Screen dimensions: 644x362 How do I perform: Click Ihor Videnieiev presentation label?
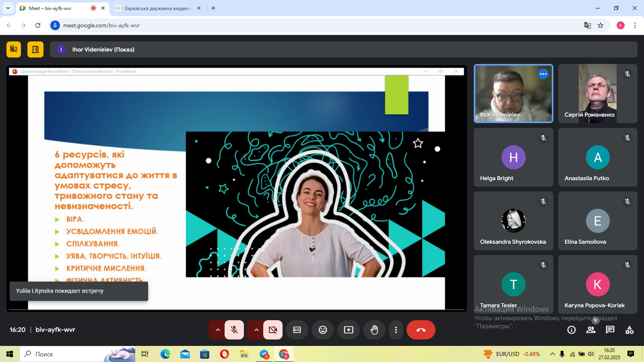click(x=103, y=49)
